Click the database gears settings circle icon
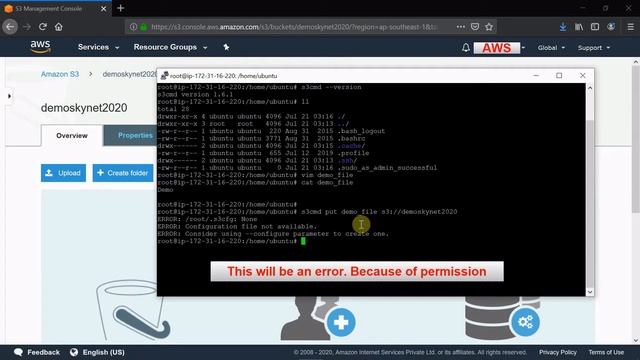Screen dimensions: 640x360 525,322
